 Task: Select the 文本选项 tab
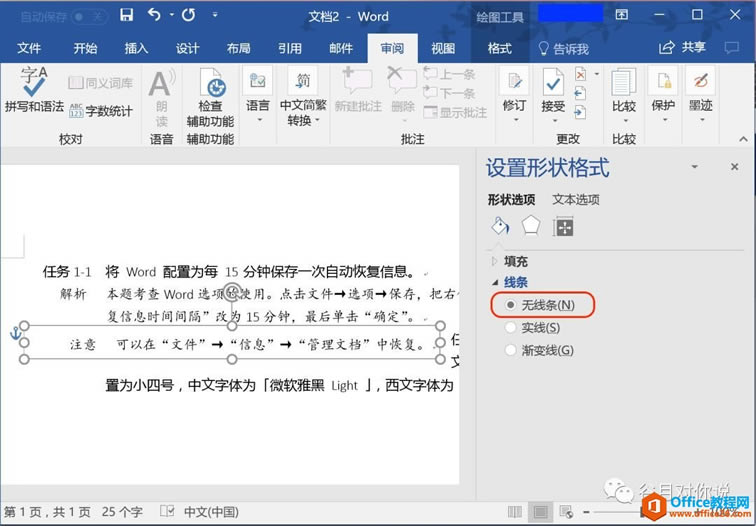coord(576,200)
